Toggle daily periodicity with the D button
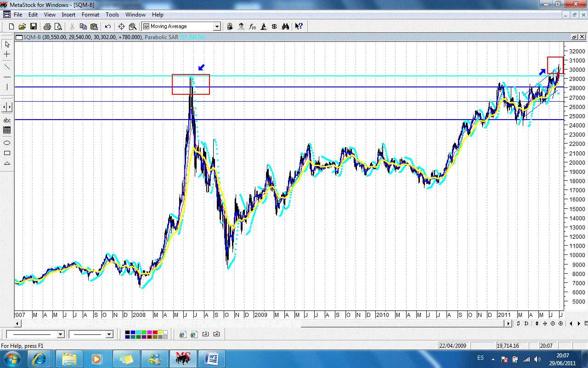Screen dimensions: 588x368 (526, 323)
